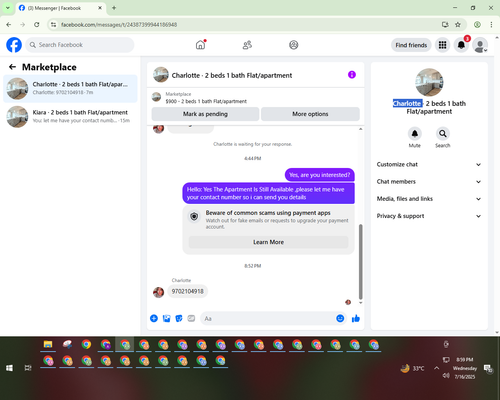500x400 pixels.
Task: Expand Media, files and links section
Action: (x=429, y=199)
